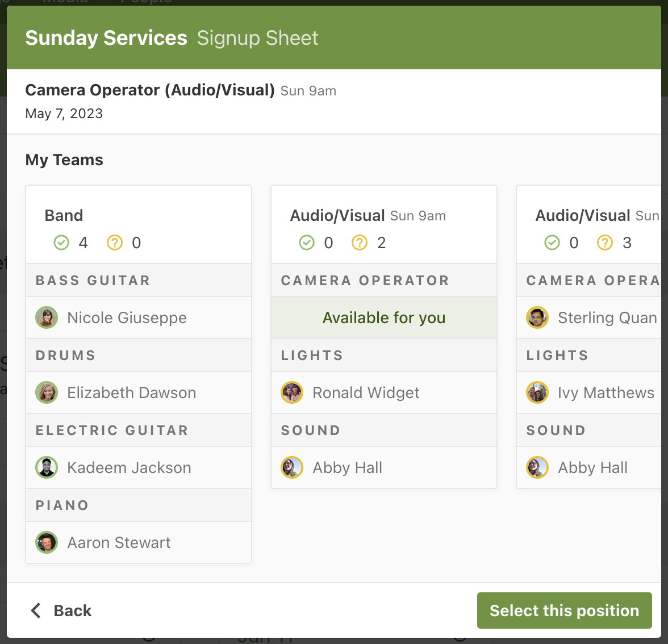Click Ivy Matthews' avatar photo
Screen dimensions: 668x644
537,392
